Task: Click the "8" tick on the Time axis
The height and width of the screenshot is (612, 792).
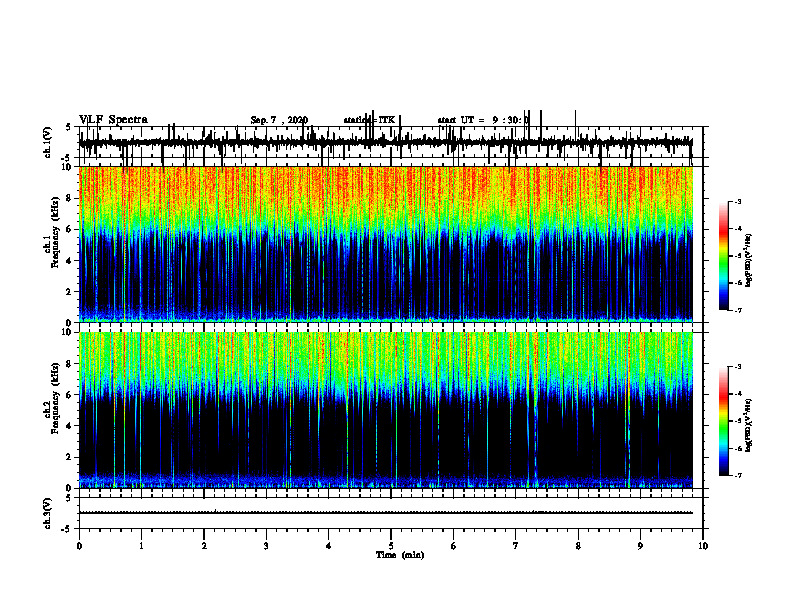Action: pos(578,546)
